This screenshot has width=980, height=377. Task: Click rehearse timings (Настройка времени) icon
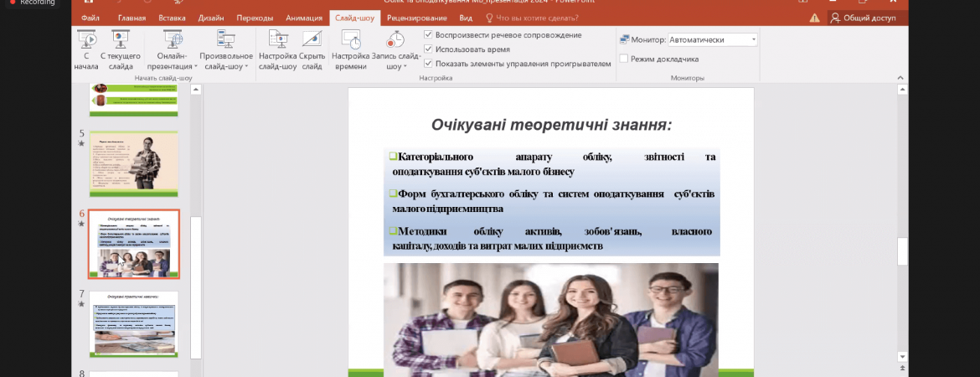coord(351,39)
